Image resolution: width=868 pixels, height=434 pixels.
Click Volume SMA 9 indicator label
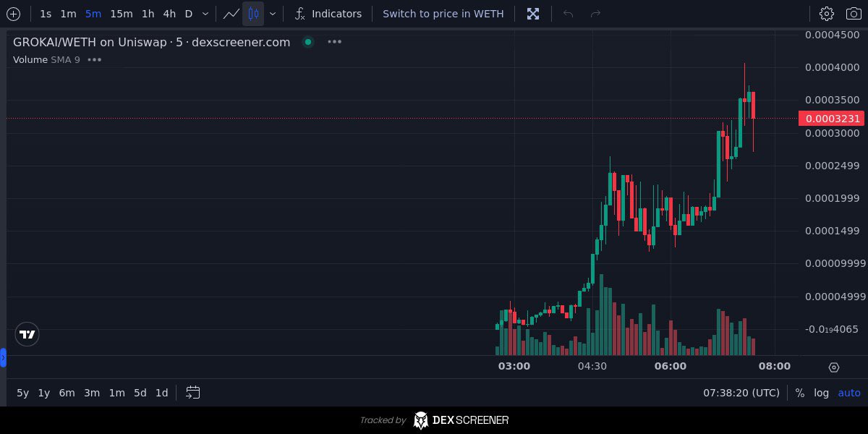46,59
